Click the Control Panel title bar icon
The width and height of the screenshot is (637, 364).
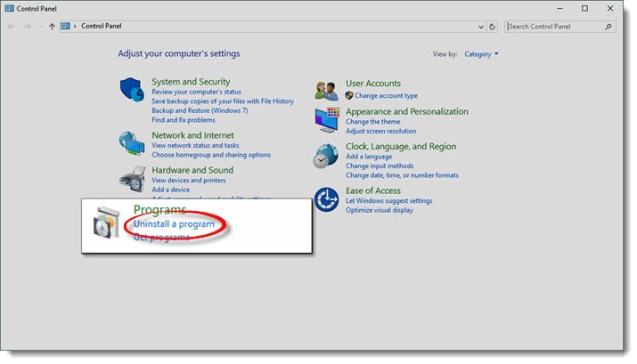[9, 8]
